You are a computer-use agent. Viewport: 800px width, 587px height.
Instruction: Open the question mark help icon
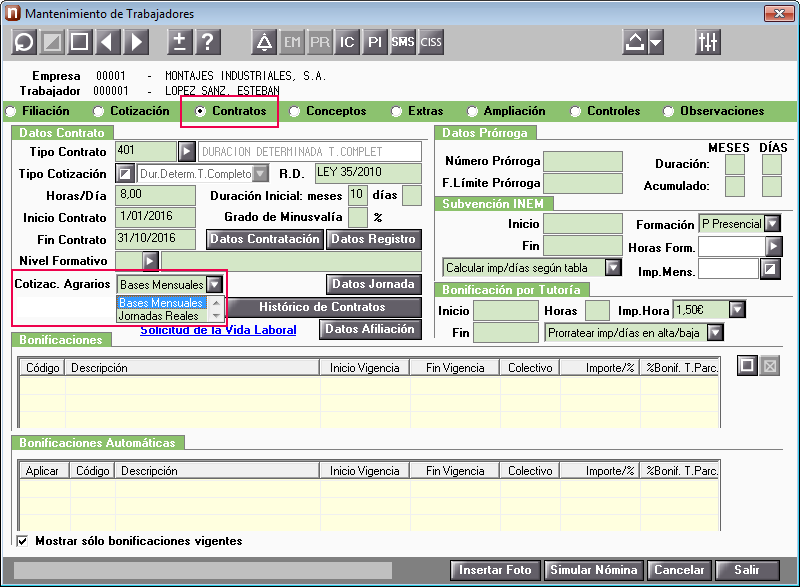point(208,42)
